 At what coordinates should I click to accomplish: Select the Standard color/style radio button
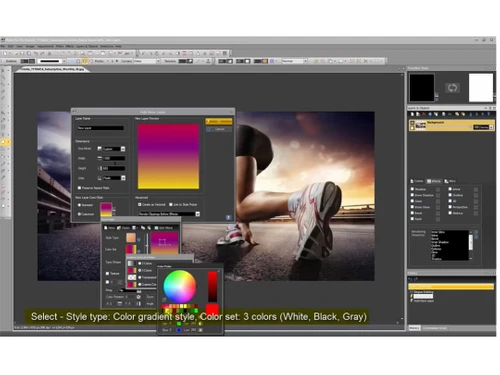(x=79, y=205)
